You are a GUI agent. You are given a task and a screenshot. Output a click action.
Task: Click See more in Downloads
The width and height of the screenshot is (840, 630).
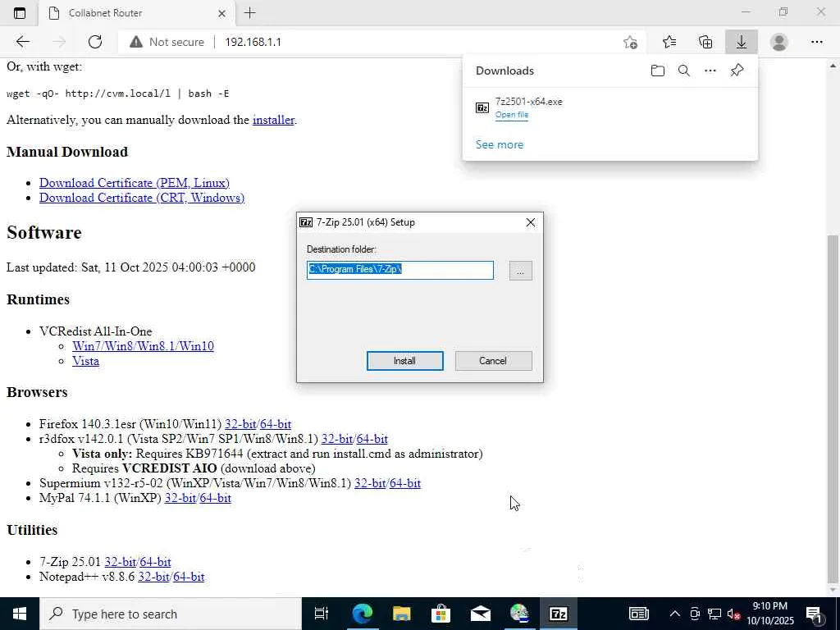coord(500,144)
